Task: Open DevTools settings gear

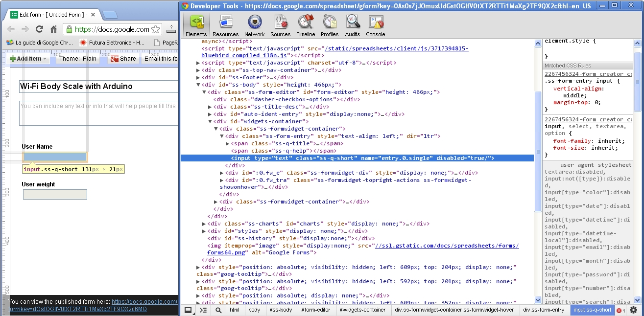Action: point(633,310)
